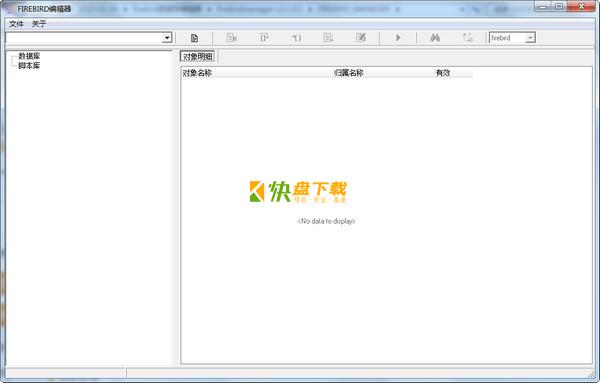The height and width of the screenshot is (383, 600).
Task: Select the 对象明细 tab
Action: click(x=197, y=57)
